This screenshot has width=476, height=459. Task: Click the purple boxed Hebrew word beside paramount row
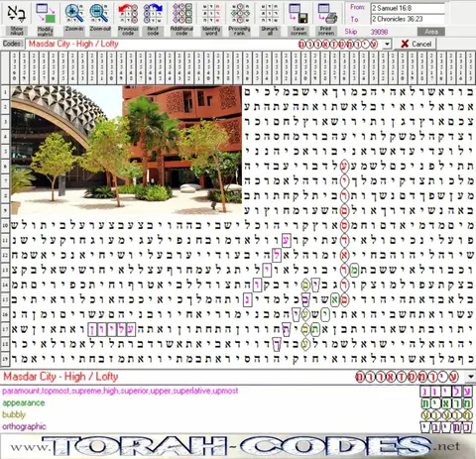pyautogui.click(x=446, y=392)
